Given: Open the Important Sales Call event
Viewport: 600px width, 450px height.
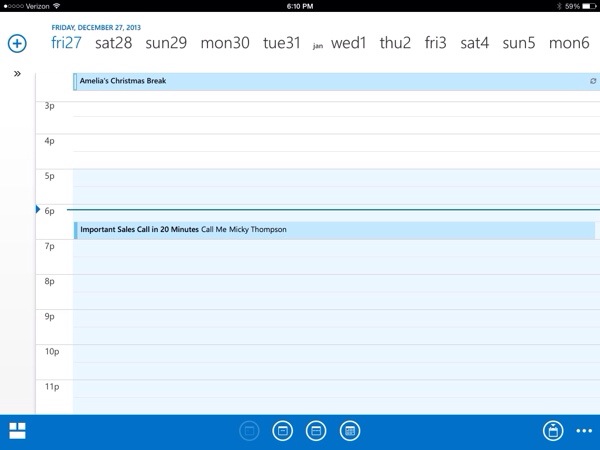Looking at the screenshot, I should (334, 230).
